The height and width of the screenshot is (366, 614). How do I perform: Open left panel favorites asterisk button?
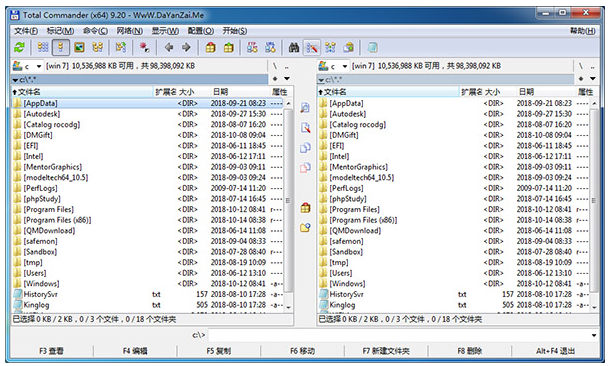pos(275,79)
